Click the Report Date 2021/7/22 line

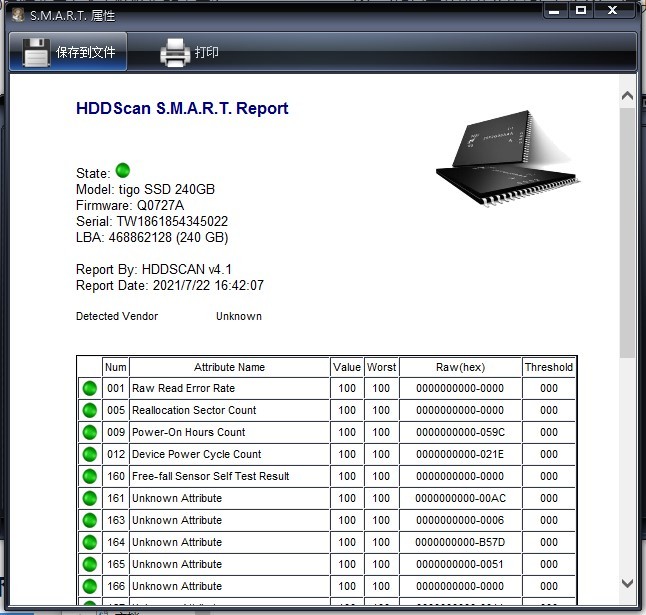pos(170,285)
